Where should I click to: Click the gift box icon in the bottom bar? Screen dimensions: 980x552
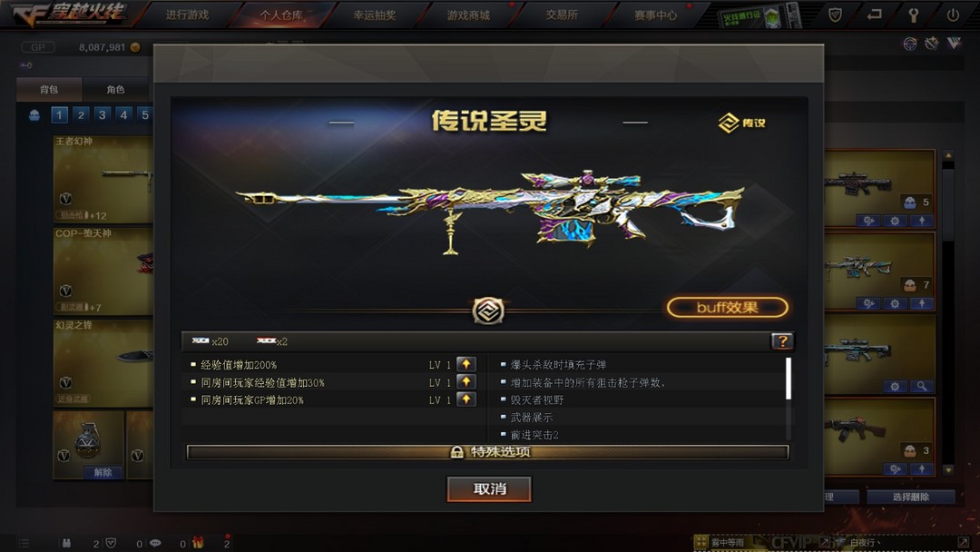(198, 543)
